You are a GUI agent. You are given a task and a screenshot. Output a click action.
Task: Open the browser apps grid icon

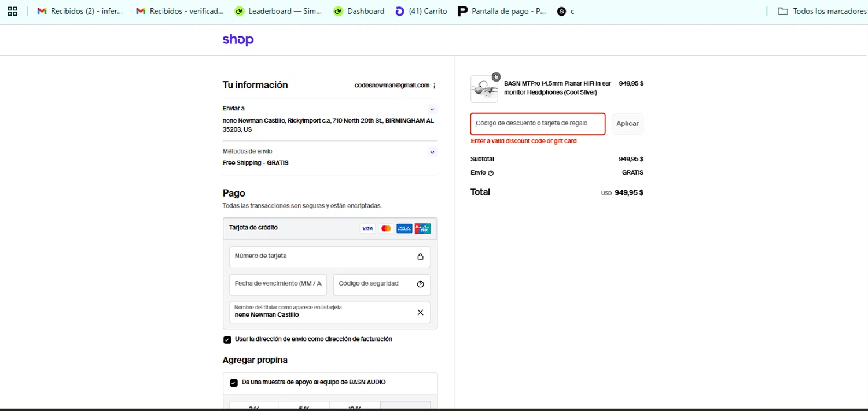(x=12, y=11)
